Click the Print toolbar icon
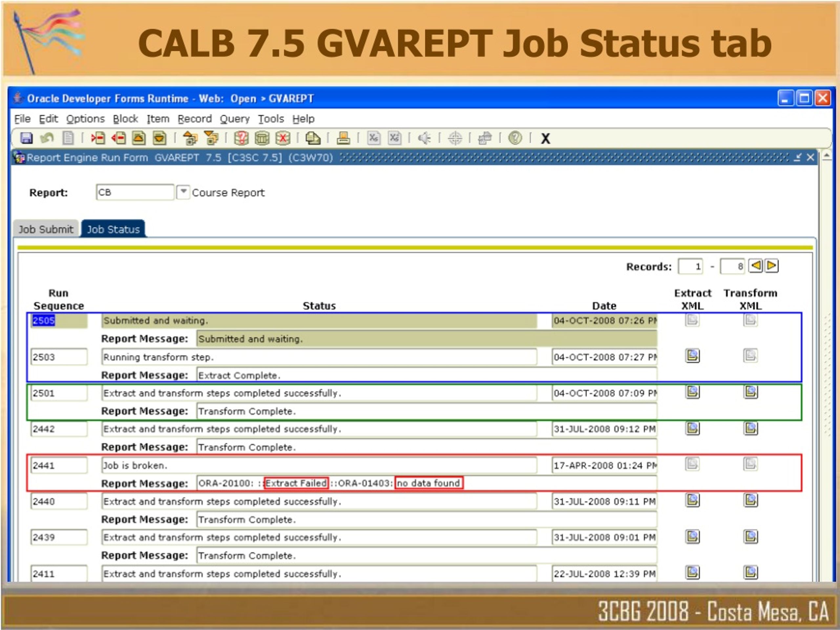840x630 pixels. (343, 138)
